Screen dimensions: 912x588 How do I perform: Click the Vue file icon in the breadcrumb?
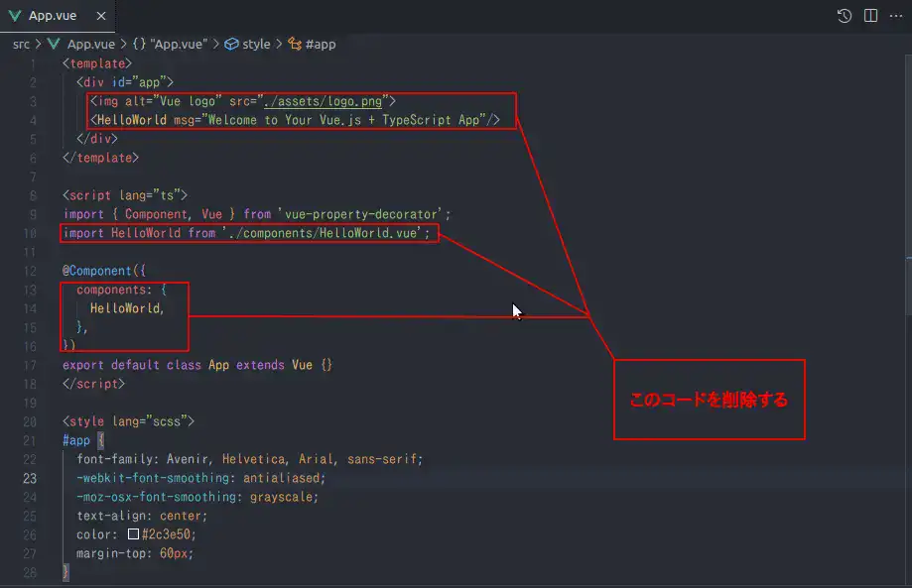[x=54, y=44]
